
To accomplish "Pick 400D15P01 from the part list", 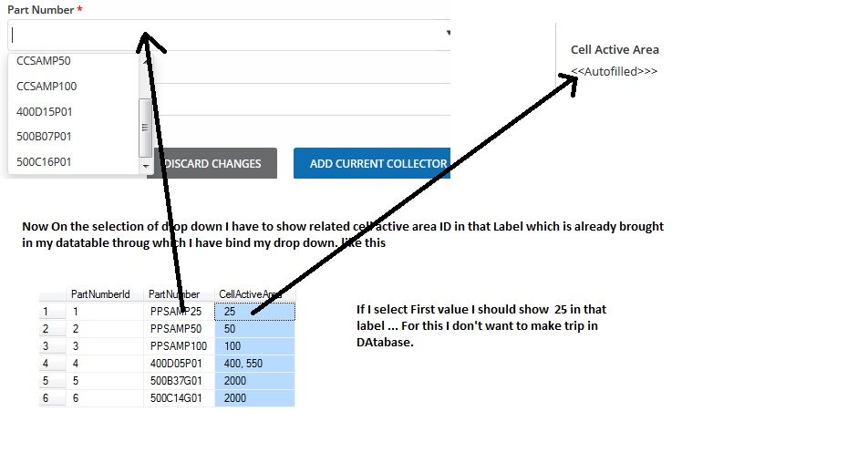I will coord(45,112).
